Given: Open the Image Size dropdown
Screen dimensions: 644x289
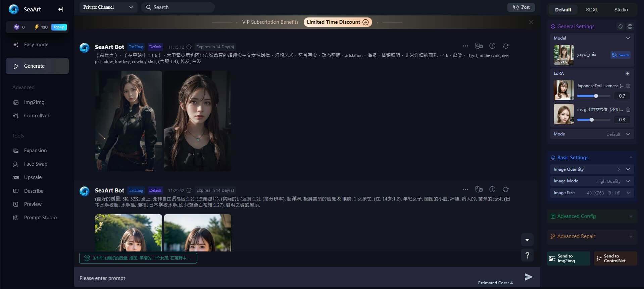Looking at the screenshot, I should 592,193.
